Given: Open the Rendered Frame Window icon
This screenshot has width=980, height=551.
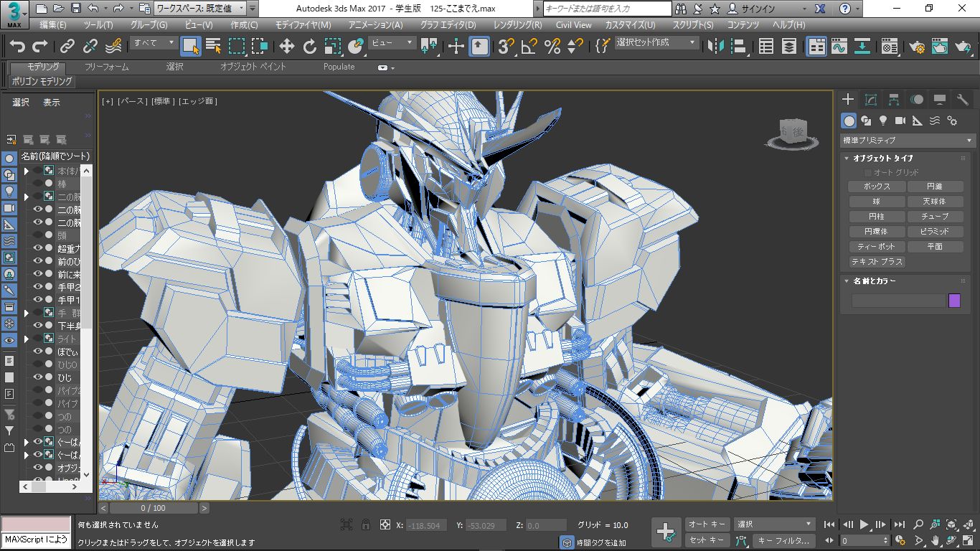Looking at the screenshot, I should pos(940,47).
